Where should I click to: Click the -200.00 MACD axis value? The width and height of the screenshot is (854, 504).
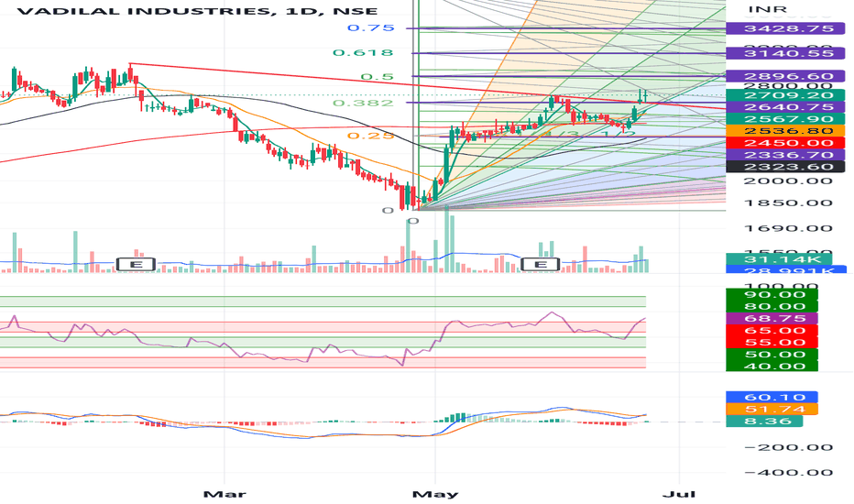[x=787, y=448]
